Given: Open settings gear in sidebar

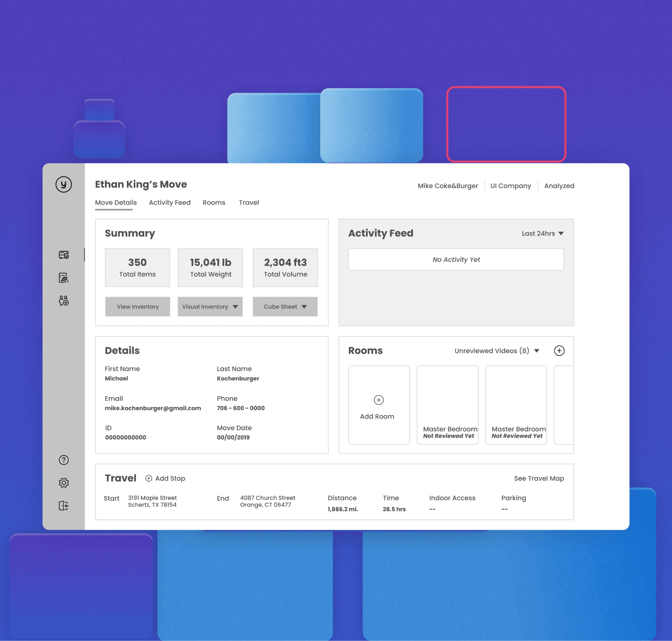Looking at the screenshot, I should click(64, 483).
